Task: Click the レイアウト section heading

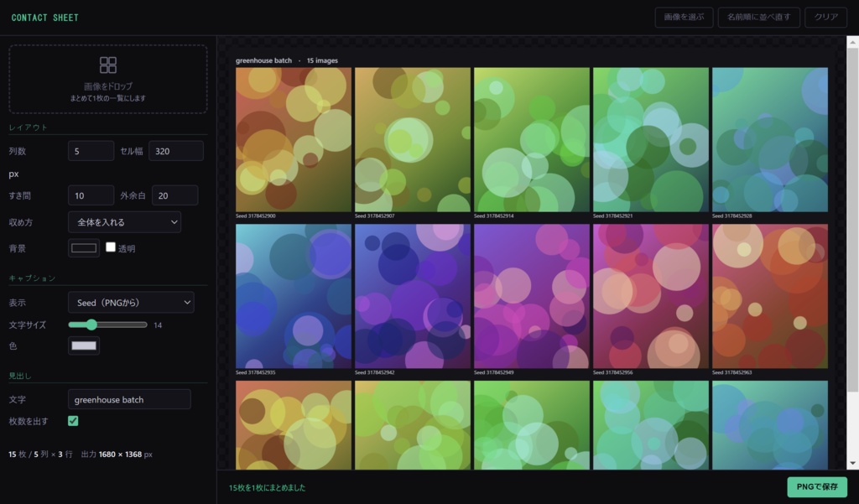Action: point(29,127)
